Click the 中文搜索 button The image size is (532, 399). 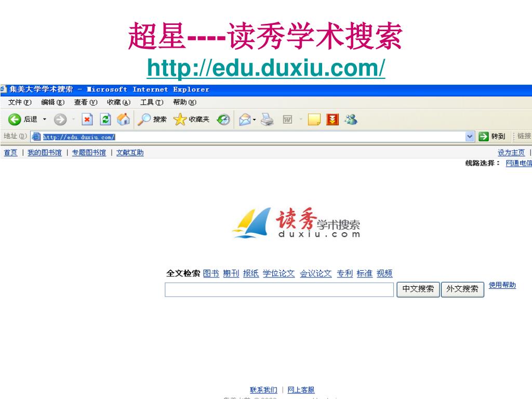coord(418,289)
